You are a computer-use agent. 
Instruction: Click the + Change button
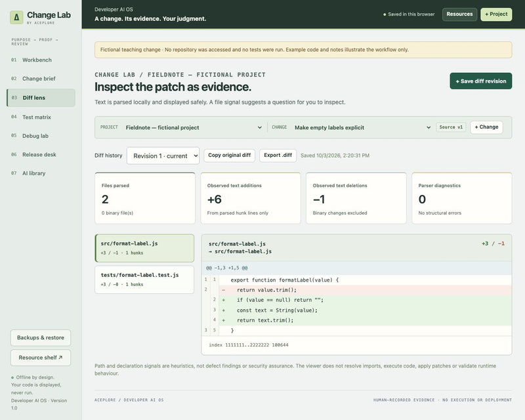[486, 127]
